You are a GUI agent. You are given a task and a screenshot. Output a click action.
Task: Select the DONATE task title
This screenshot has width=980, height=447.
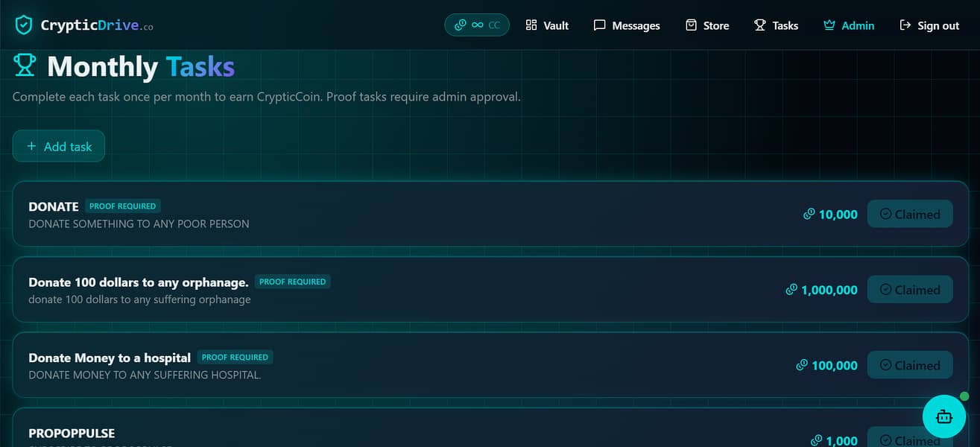pos(54,206)
